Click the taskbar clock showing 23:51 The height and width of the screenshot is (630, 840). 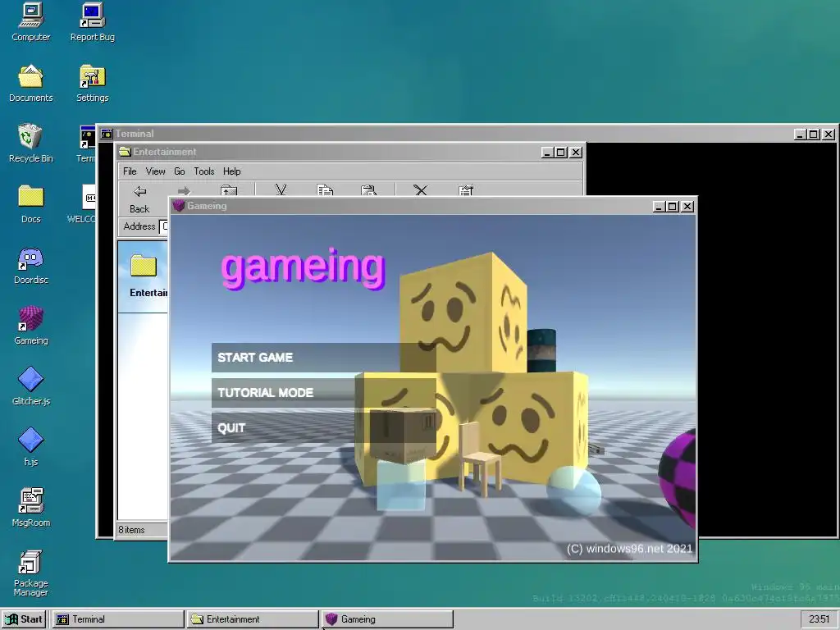click(819, 619)
